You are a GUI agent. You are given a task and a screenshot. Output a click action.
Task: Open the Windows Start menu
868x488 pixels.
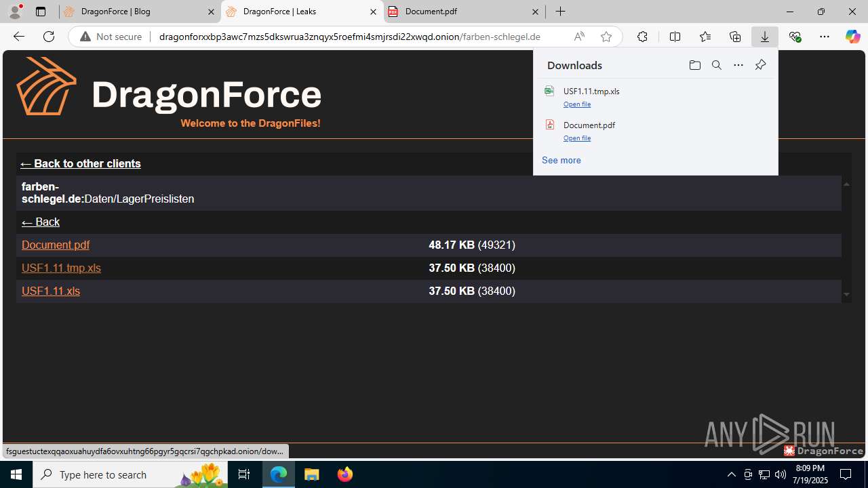point(16,474)
